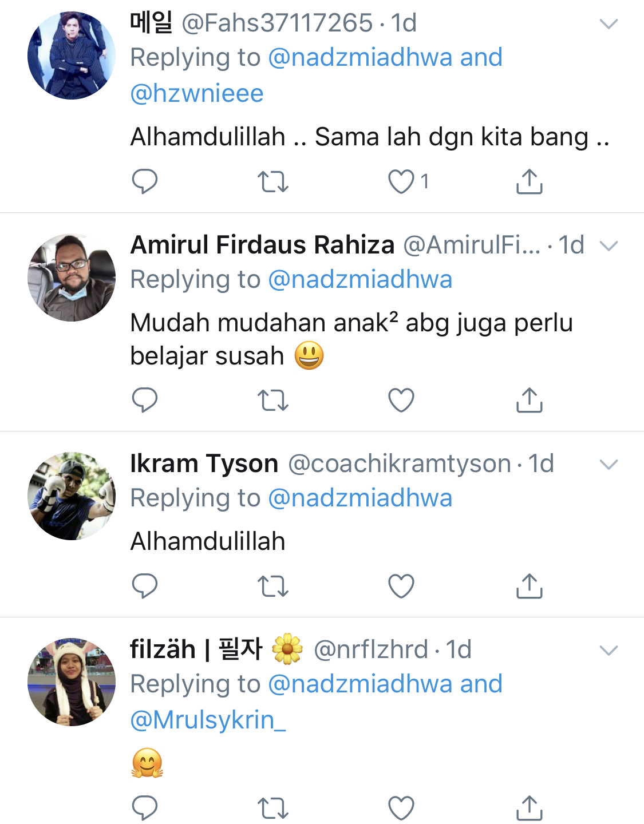Viewport: 644px width, 824px height.
Task: Open Ikram Tyson's profile picture
Action: click(x=72, y=496)
